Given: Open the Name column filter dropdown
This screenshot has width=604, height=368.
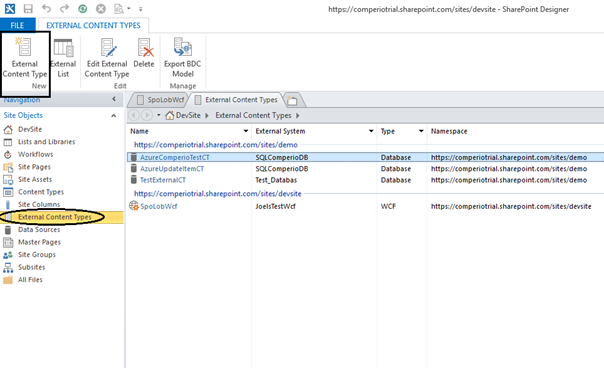Looking at the screenshot, I should (245, 131).
